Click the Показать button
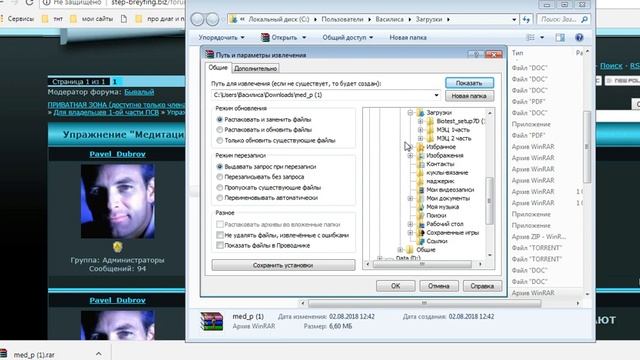This screenshot has height=360, width=640. pos(469,83)
